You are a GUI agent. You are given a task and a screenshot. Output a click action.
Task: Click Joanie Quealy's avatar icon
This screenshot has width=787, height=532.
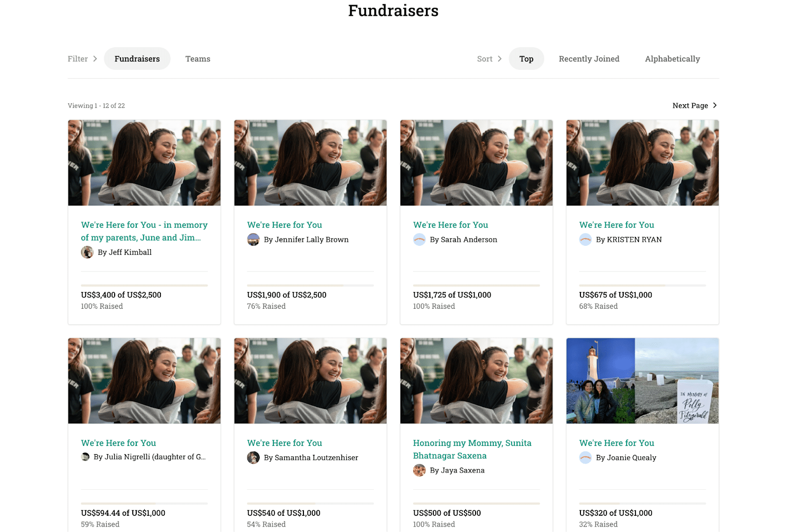tap(585, 458)
